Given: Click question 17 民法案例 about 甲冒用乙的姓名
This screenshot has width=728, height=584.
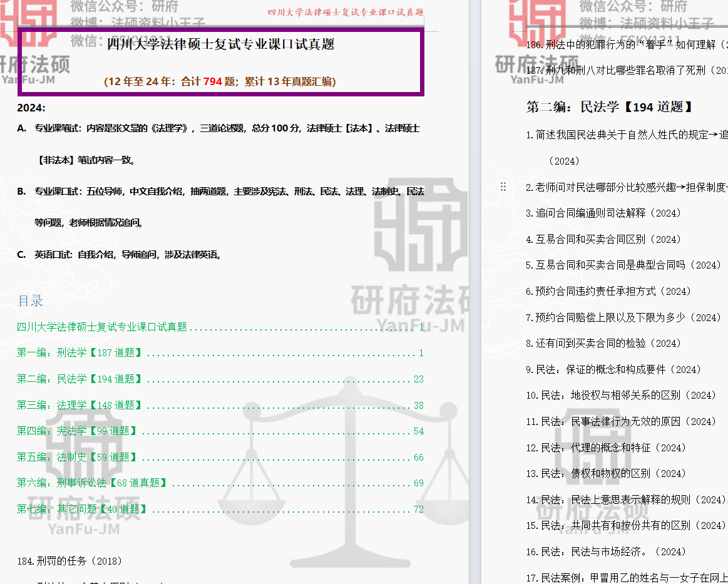Looking at the screenshot, I should pyautogui.click(x=627, y=578).
